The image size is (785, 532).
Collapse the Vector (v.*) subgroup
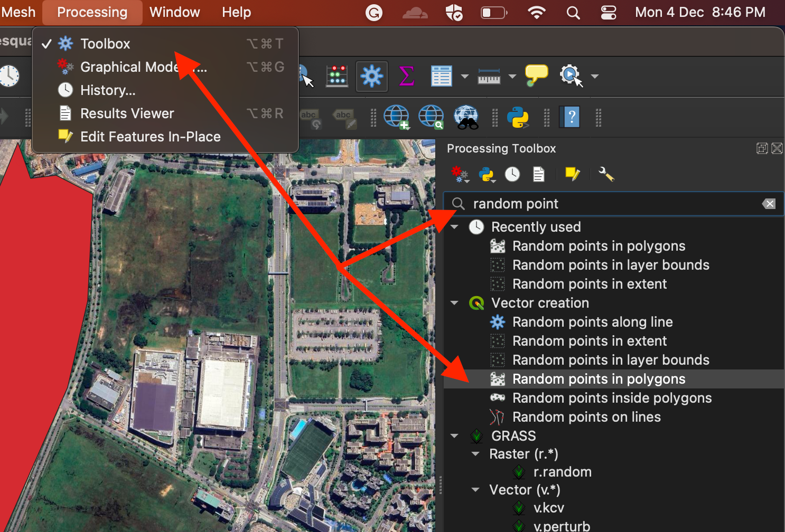coord(476,490)
